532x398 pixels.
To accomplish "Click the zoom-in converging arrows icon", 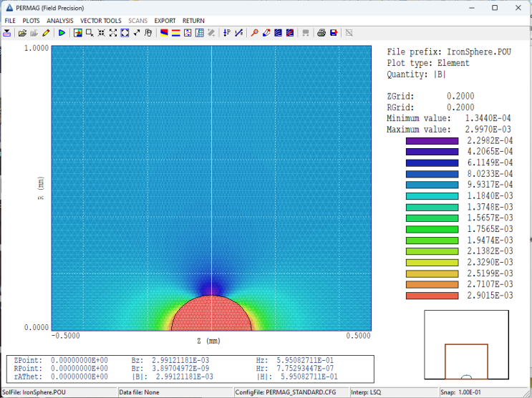I will [x=101, y=33].
